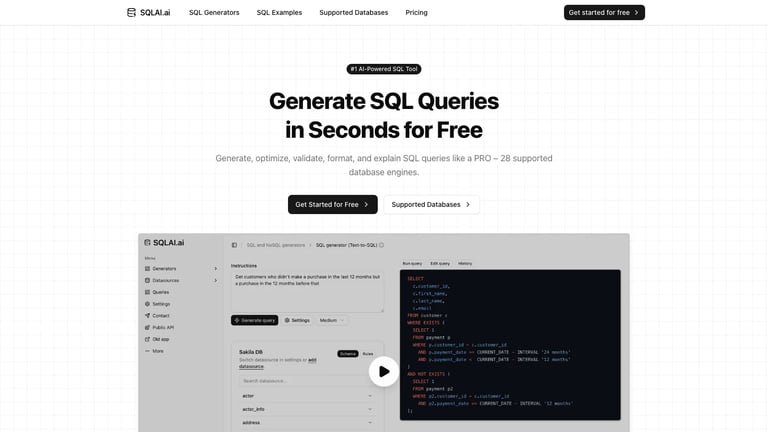The image size is (768, 432).
Task: Switch to the History tab
Action: pyautogui.click(x=465, y=264)
